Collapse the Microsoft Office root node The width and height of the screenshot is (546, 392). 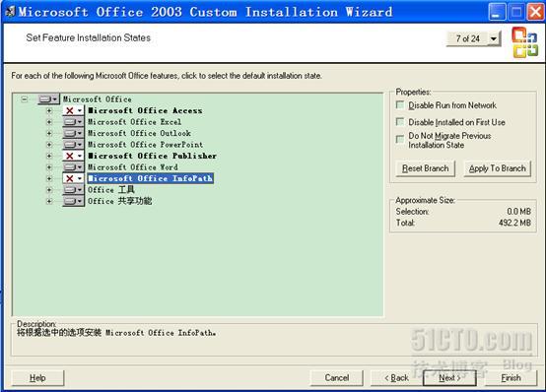tap(24, 99)
